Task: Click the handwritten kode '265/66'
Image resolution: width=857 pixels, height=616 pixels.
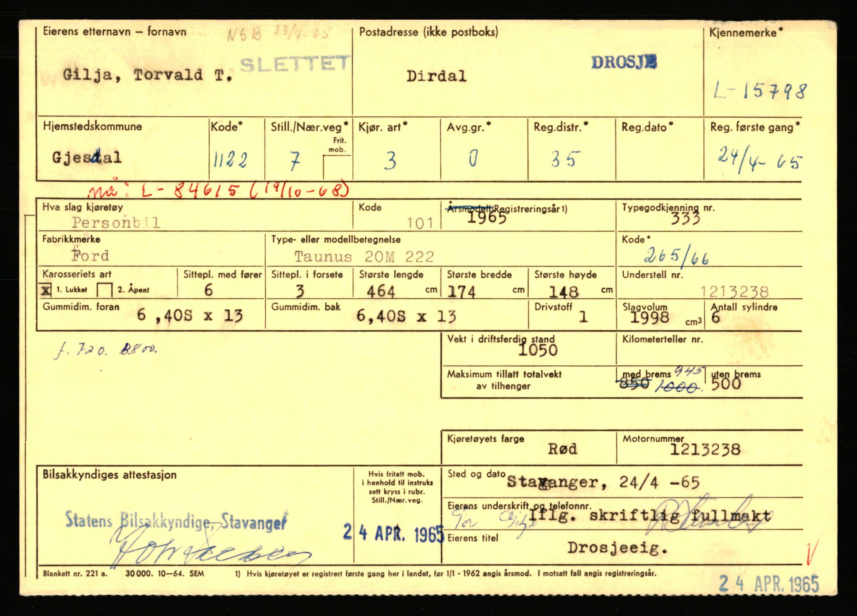Action: pyautogui.click(x=676, y=256)
